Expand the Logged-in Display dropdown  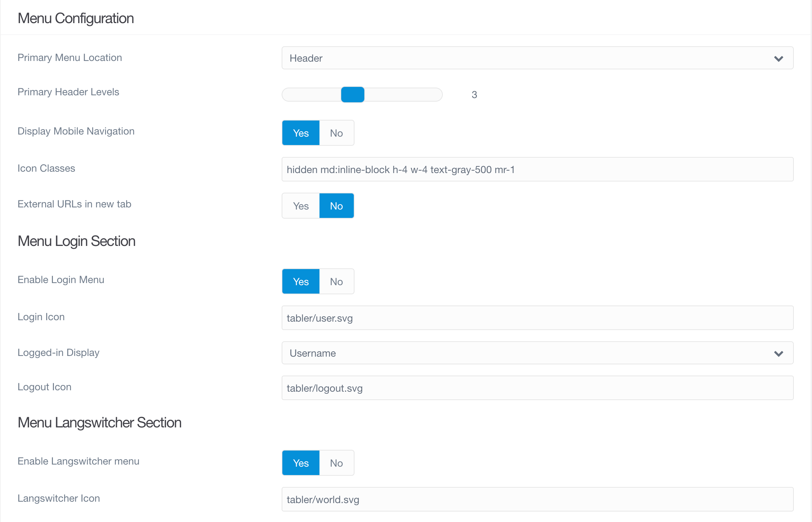pyautogui.click(x=537, y=353)
